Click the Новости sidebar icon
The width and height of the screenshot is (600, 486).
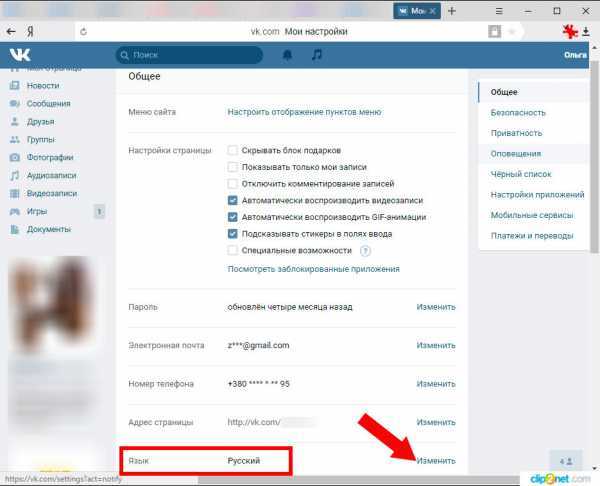(x=15, y=85)
